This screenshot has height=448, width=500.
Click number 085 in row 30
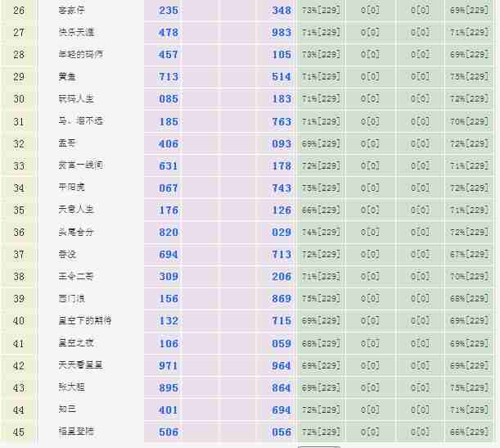169,99
